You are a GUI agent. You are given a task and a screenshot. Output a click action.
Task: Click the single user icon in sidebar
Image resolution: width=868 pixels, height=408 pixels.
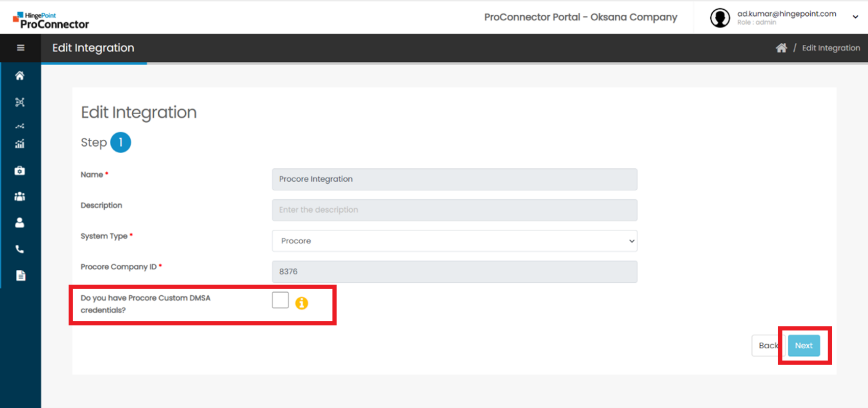click(x=20, y=223)
